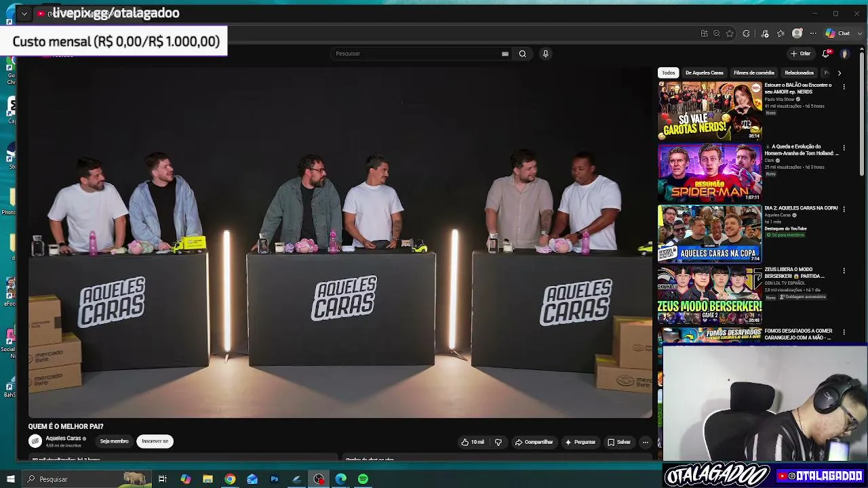Open YouTube notifications bell
This screenshot has height=488, width=868.
(x=826, y=54)
